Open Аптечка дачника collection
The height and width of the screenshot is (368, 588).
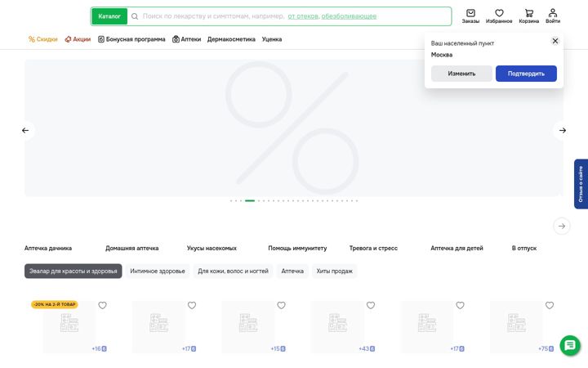coord(48,249)
